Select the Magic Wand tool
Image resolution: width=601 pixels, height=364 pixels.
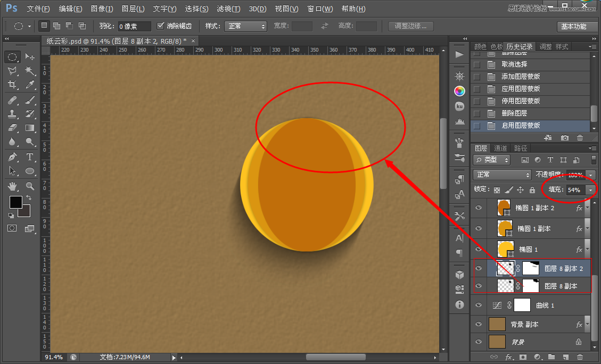[x=30, y=70]
